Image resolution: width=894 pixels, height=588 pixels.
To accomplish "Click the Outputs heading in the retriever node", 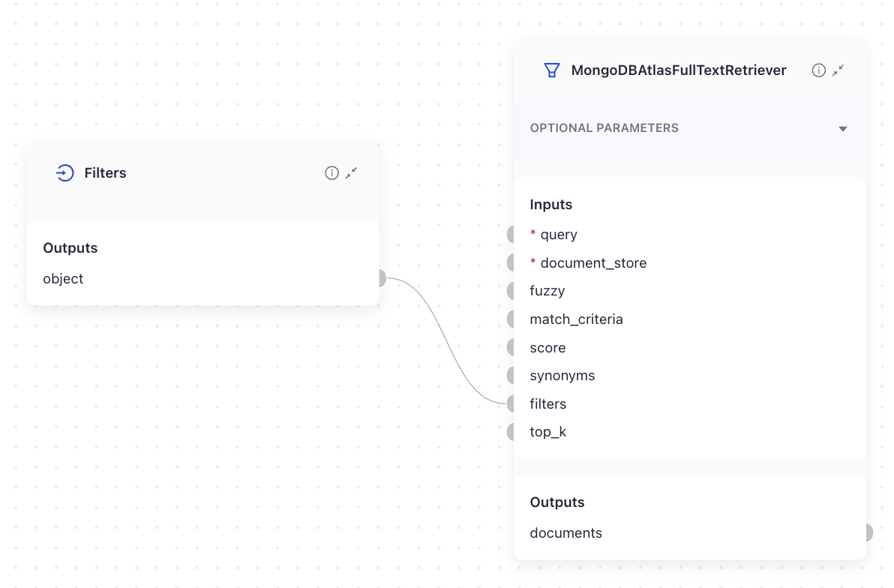I will point(557,502).
